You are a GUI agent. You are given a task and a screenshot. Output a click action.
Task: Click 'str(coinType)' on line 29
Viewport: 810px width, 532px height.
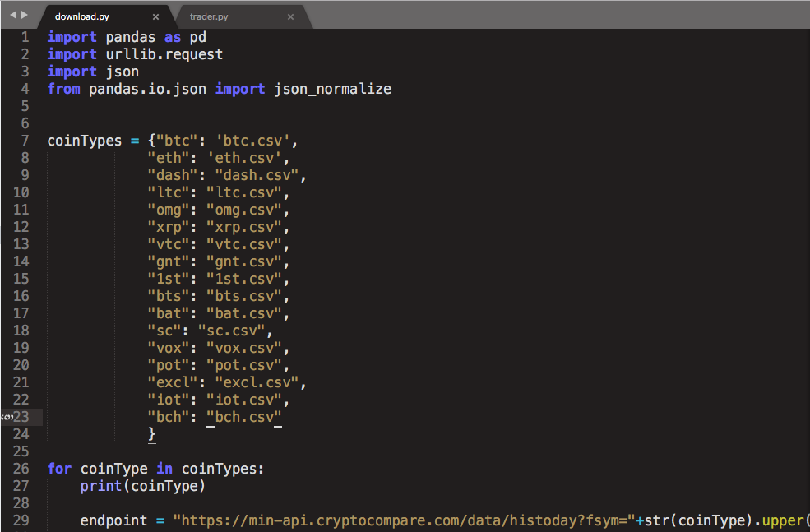coord(698,520)
